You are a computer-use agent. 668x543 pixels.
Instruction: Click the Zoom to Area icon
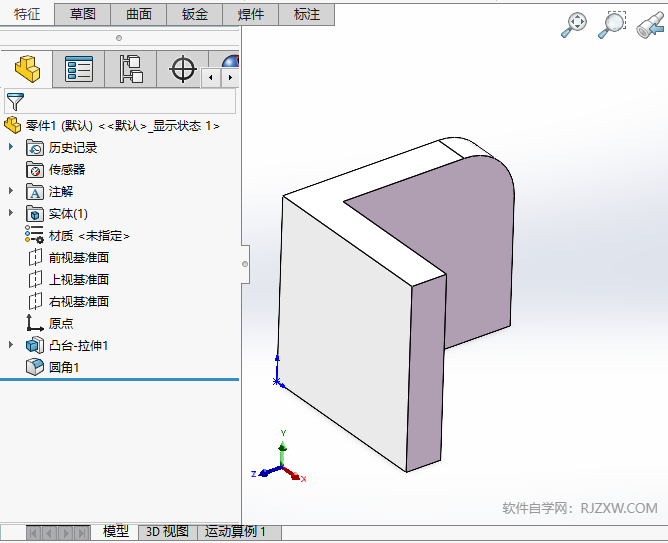611,25
